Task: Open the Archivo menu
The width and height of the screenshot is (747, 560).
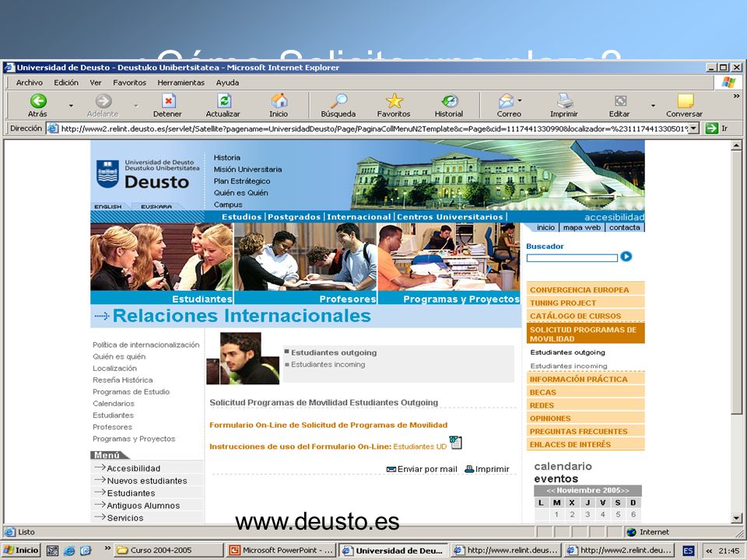Action: point(29,83)
